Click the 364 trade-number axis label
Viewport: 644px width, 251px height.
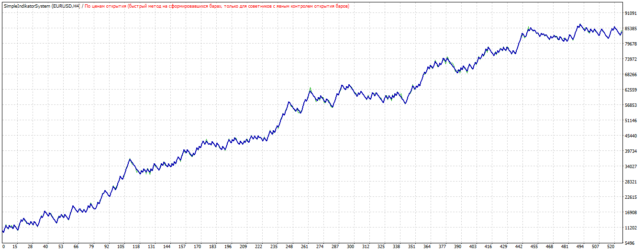427,247
